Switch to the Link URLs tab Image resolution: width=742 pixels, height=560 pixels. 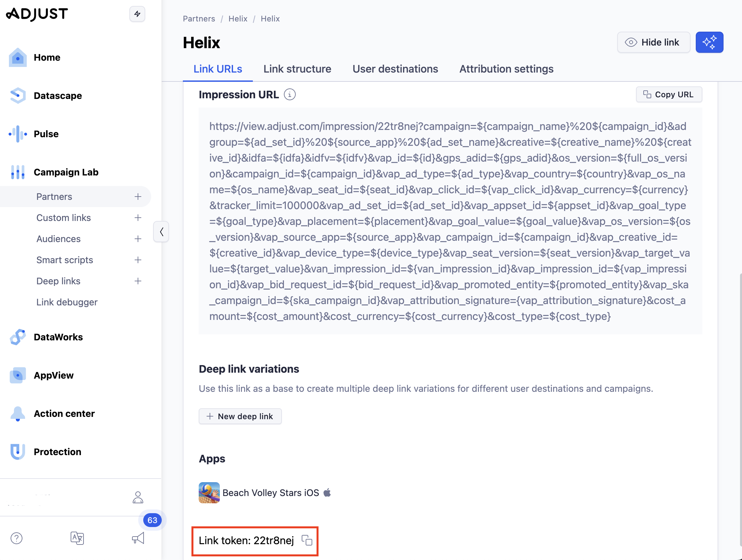[218, 69]
